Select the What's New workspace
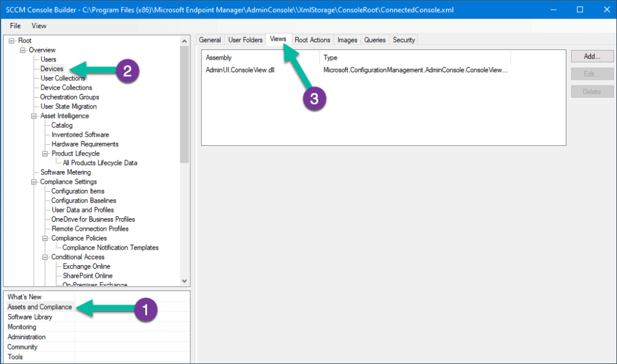This screenshot has width=617, height=364. pos(24,297)
